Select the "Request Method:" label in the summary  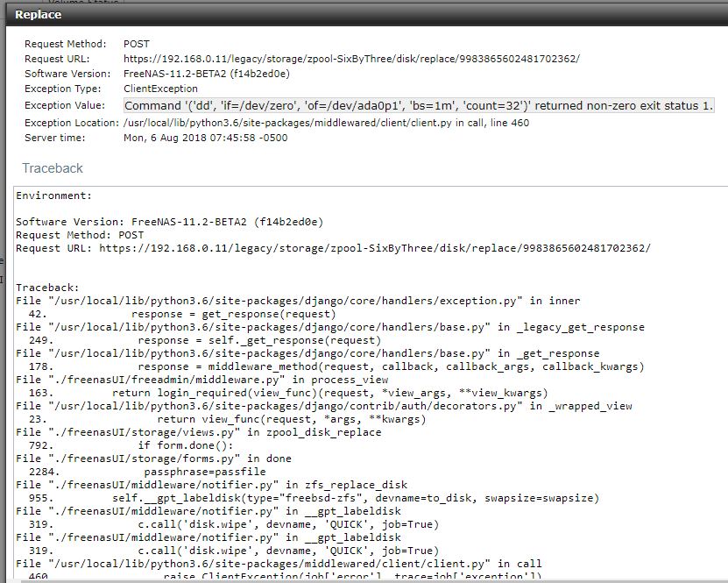click(66, 44)
